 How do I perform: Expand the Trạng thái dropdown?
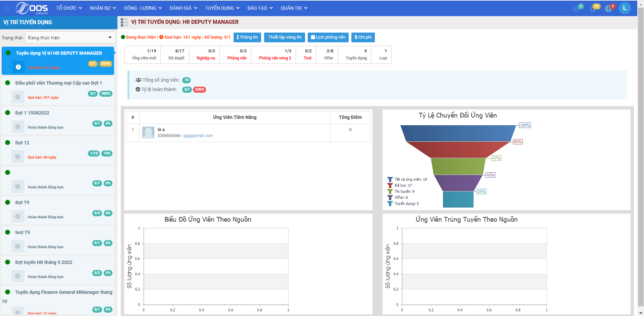click(x=70, y=38)
